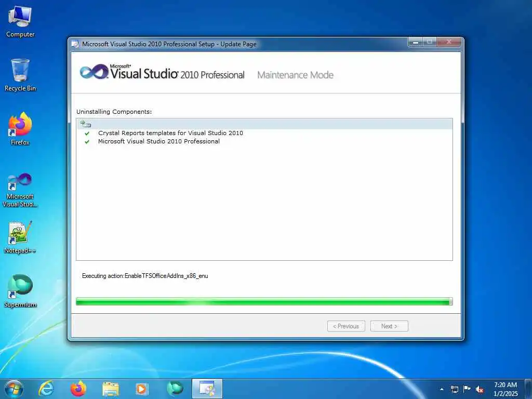Click the muted volume tray icon
Screen dimensions: 532x399
coord(480,389)
